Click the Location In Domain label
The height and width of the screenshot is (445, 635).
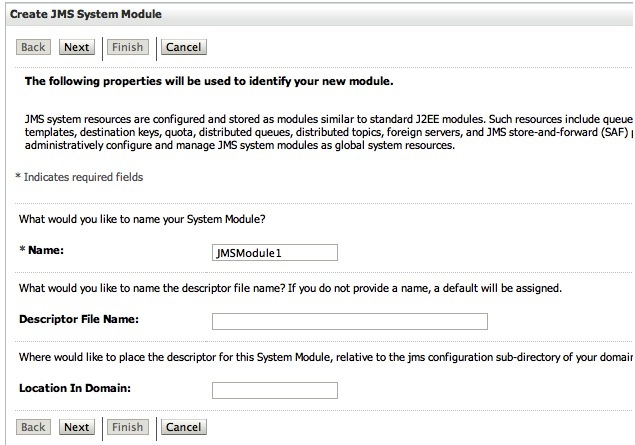click(75, 389)
